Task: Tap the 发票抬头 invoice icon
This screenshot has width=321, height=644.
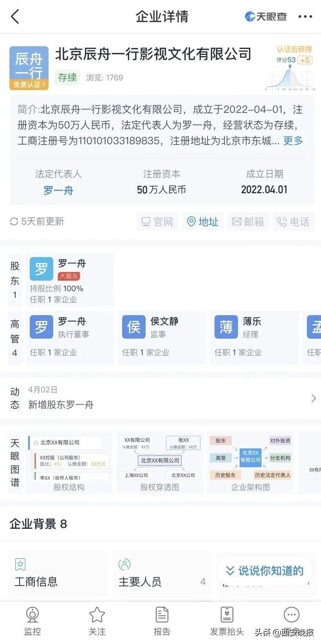Action: click(227, 615)
